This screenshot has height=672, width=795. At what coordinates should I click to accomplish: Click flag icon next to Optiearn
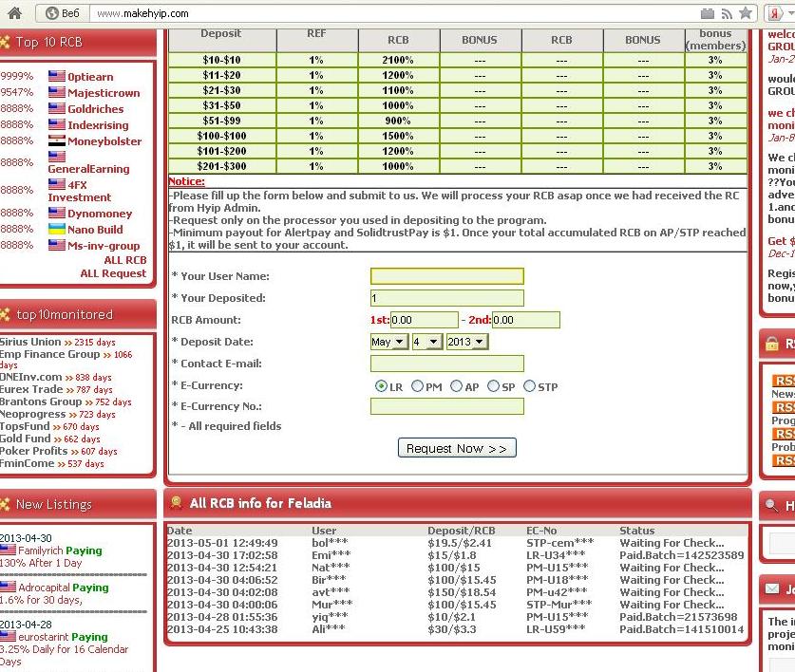tap(57, 76)
